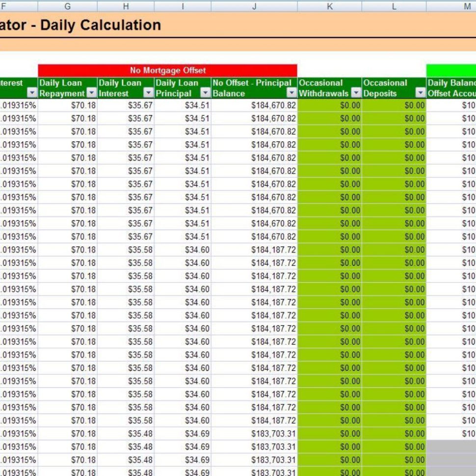The width and height of the screenshot is (476, 476).
Task: Select the No Mortgage Offset merged header cell
Action: coord(168,70)
